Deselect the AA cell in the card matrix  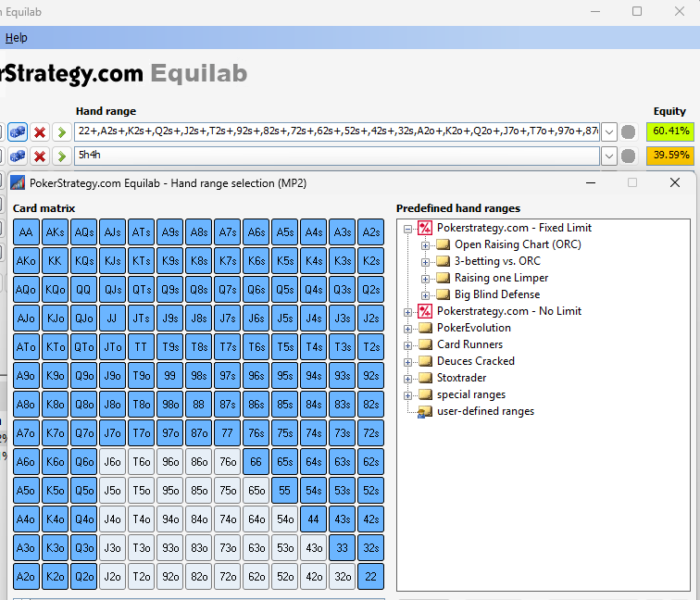26,232
